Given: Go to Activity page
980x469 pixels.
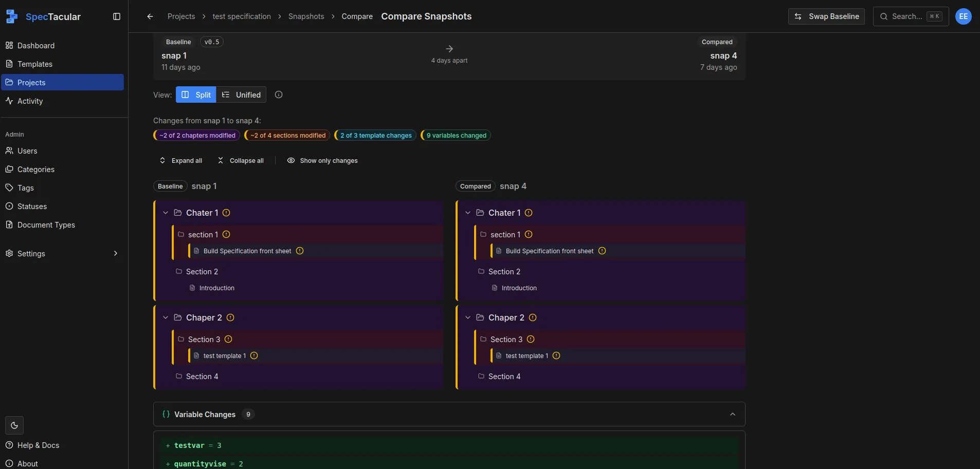Looking at the screenshot, I should [x=30, y=101].
